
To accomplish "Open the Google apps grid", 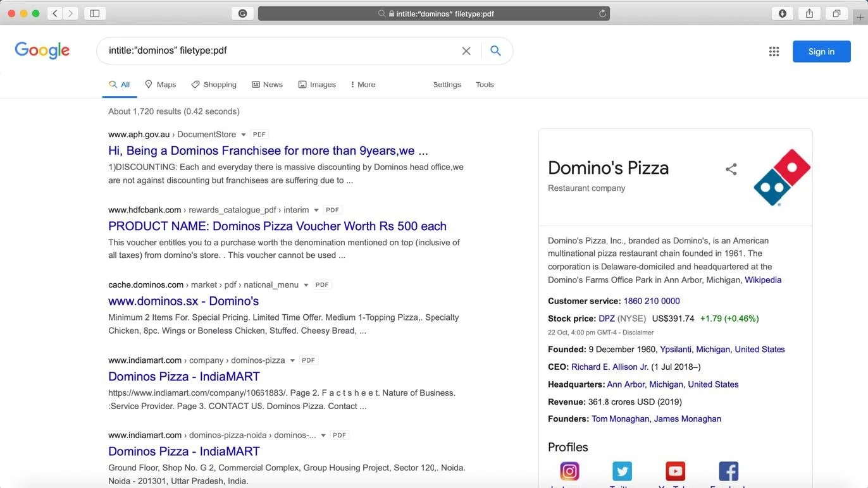I will (774, 51).
